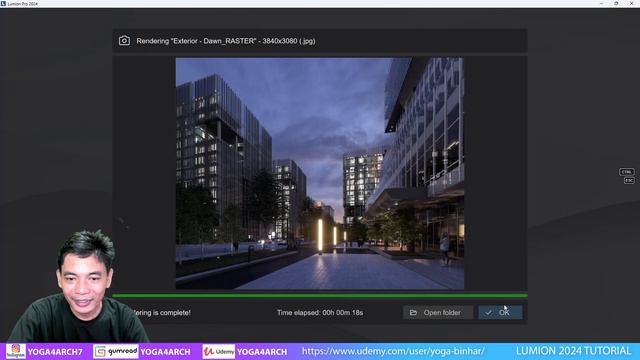The height and width of the screenshot is (360, 640).
Task: Click the OK button in render dialog
Action: [x=500, y=312]
